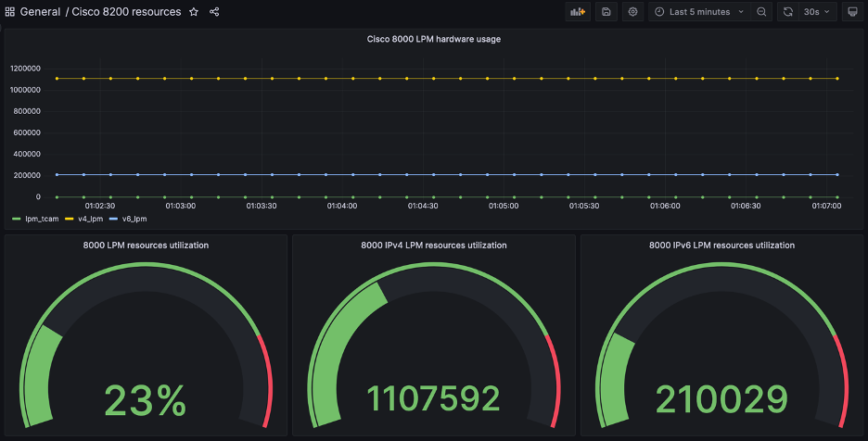
Task: Toggle v4_lpm series in legend
Action: click(90, 220)
